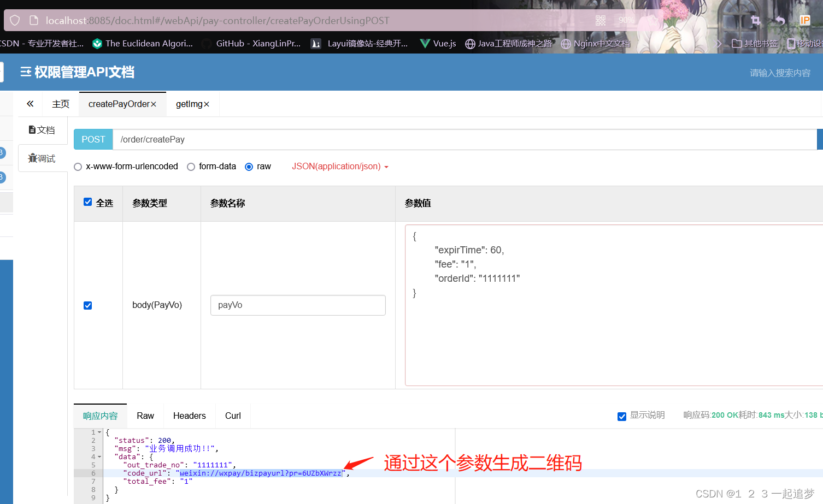Click the QR code icon in the address bar
823x504 pixels.
tap(600, 20)
